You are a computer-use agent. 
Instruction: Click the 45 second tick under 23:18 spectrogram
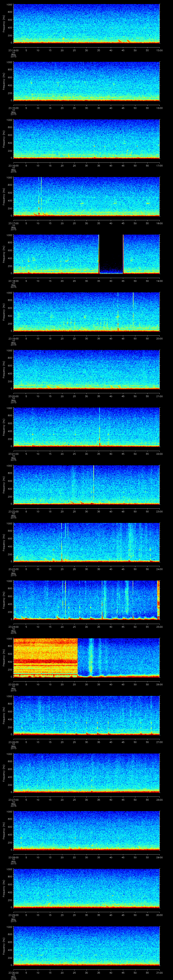click(x=123, y=281)
